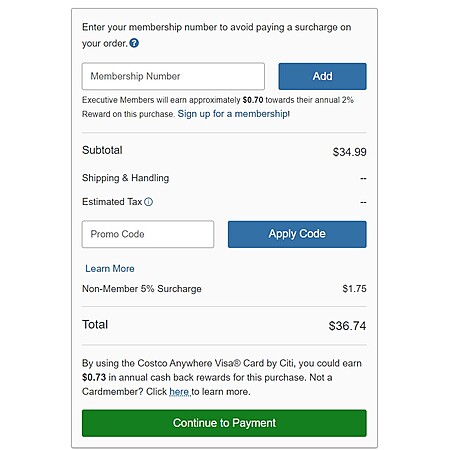Click the Non-Member 5% Surcharge label

[142, 289]
